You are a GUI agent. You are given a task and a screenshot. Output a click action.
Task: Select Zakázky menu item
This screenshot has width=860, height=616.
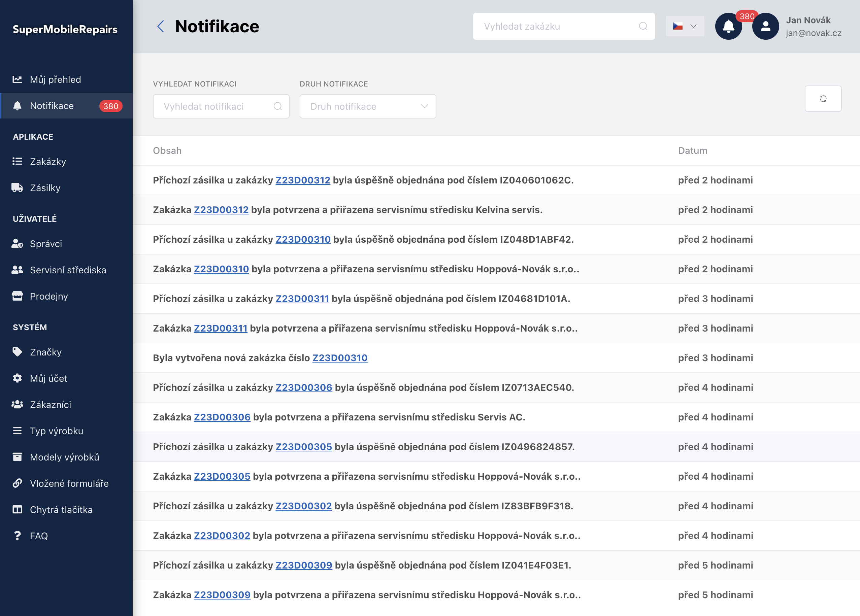point(66,162)
